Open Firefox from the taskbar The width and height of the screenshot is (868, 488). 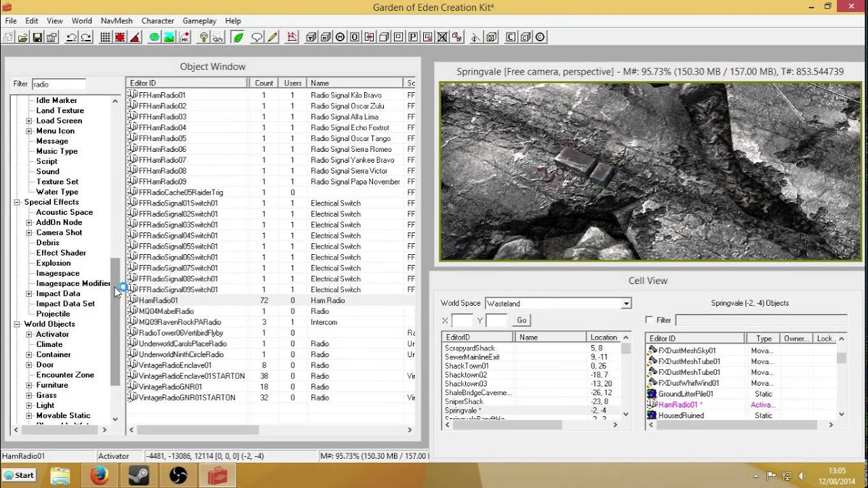(99, 476)
